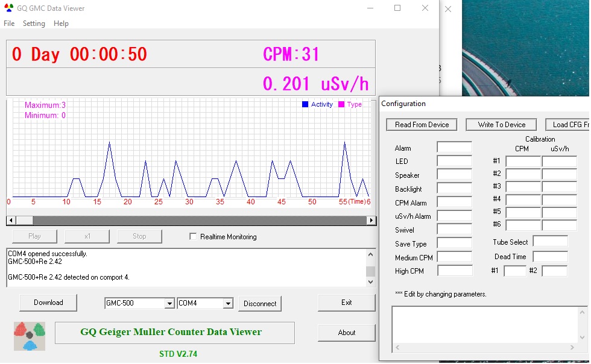The image size is (591, 364).
Task: Click the GQ GMC app icon in title bar
Action: tap(9, 8)
